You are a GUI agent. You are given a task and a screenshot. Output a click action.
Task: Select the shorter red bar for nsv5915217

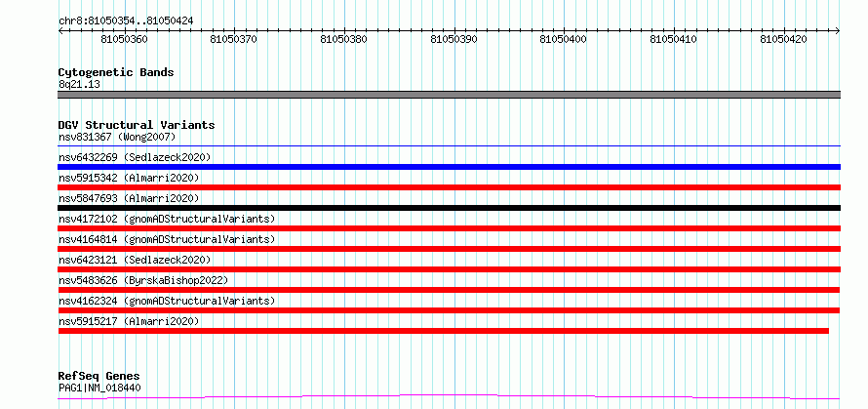444,331
